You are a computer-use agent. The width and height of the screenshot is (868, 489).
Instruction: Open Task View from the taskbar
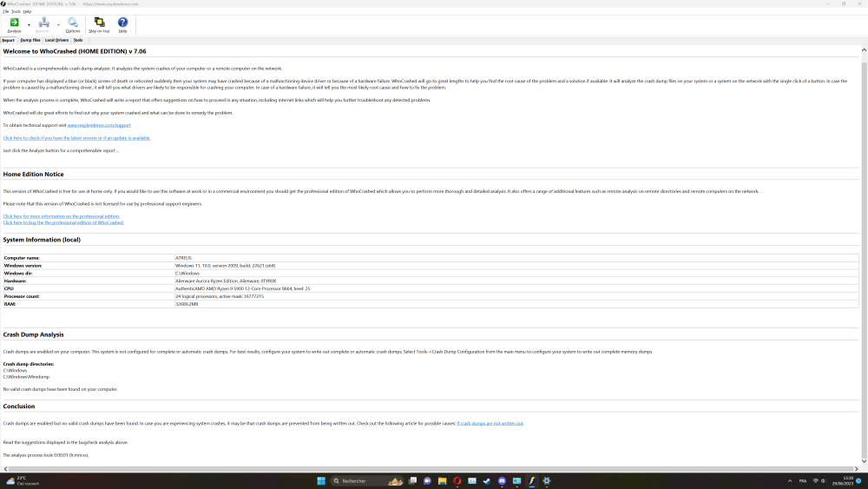click(412, 480)
